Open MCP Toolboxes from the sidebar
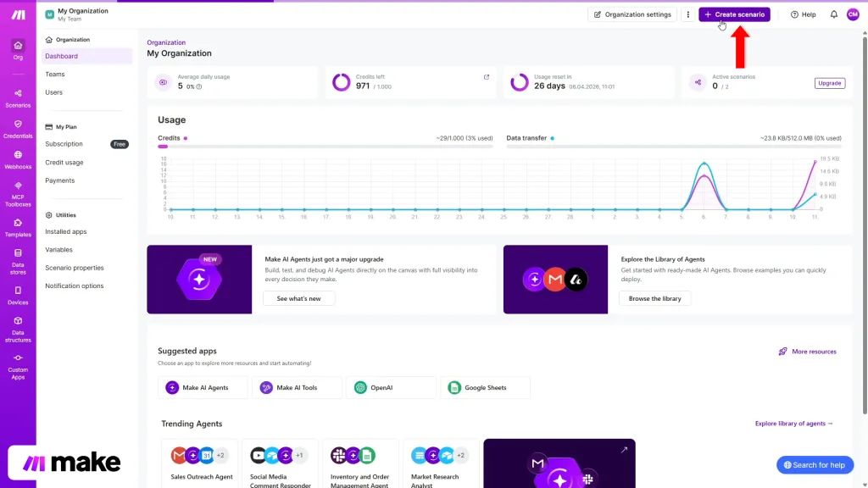This screenshot has height=488, width=868. [x=18, y=194]
